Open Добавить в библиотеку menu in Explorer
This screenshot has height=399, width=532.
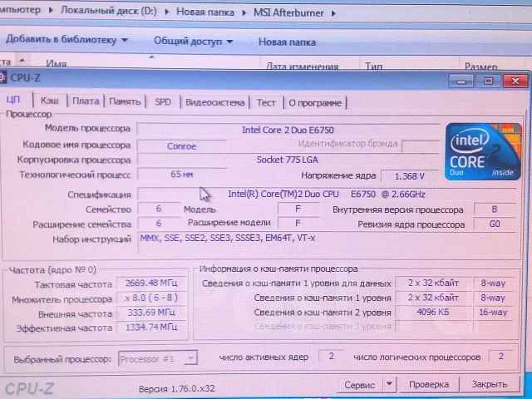[x=66, y=40]
